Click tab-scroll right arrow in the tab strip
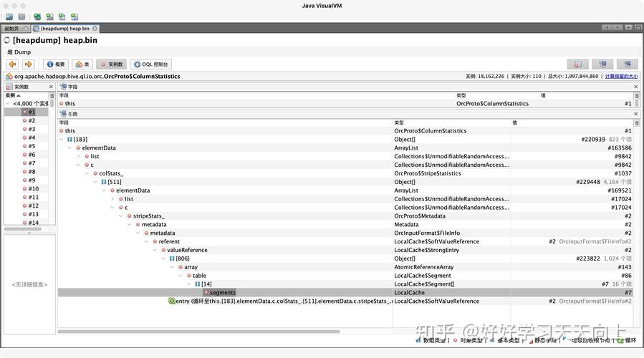 (x=617, y=27)
